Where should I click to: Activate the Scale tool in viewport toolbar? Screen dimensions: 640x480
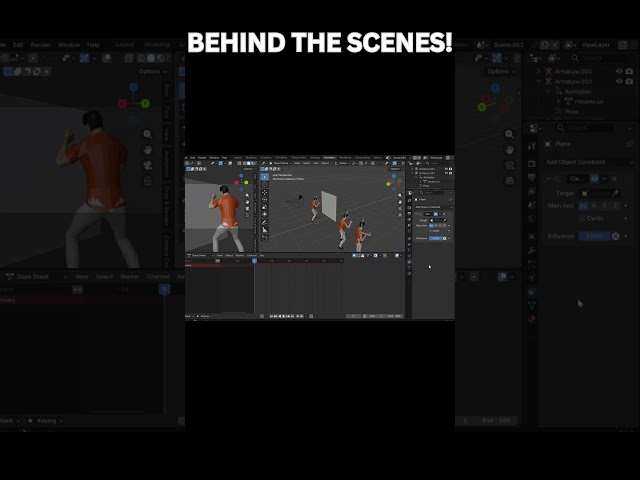264,207
